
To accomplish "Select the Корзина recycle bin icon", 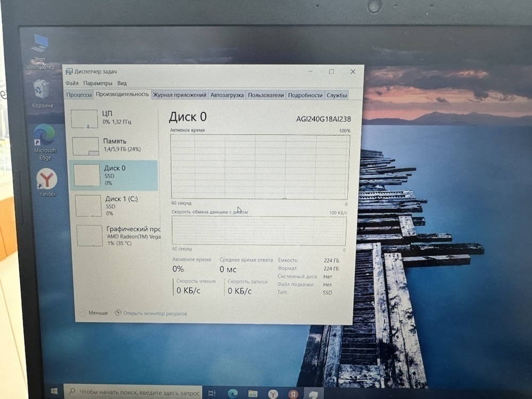I will coord(43,93).
